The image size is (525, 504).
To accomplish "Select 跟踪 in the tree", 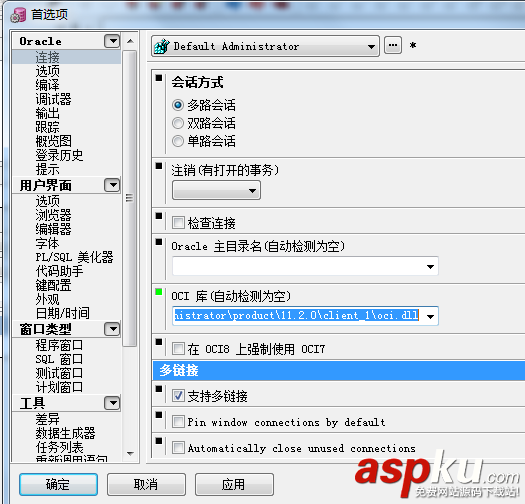I will (48, 127).
